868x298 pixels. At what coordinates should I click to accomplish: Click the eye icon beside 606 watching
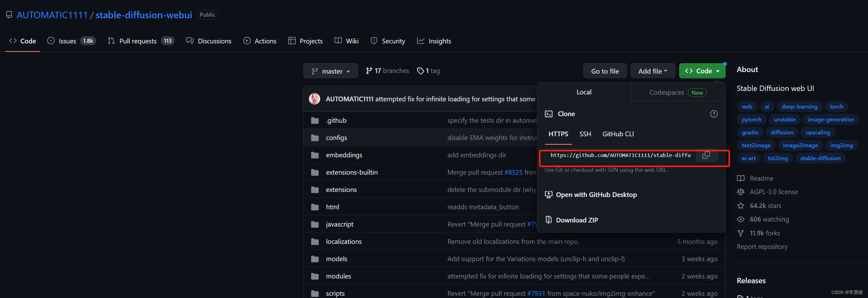click(x=741, y=219)
